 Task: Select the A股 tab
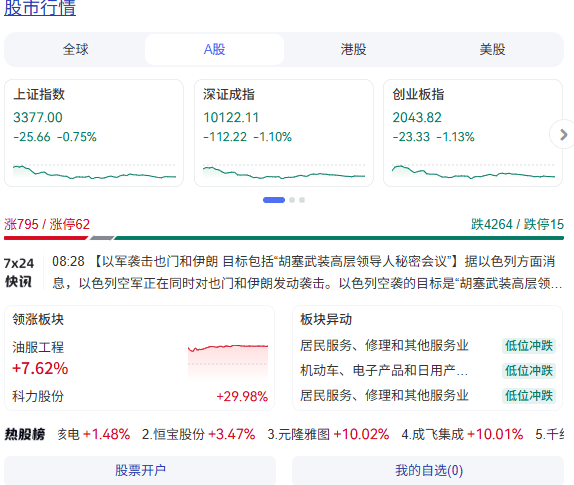click(x=215, y=49)
